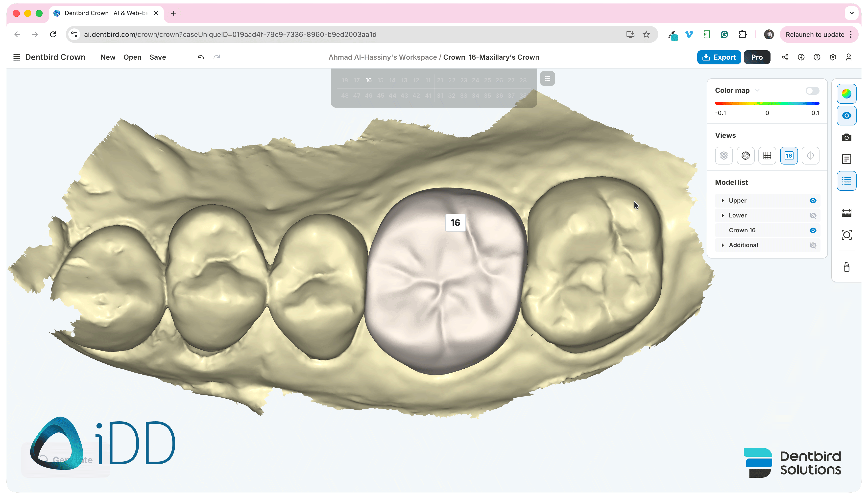Open the New menu
The width and height of the screenshot is (868, 496).
point(108,57)
